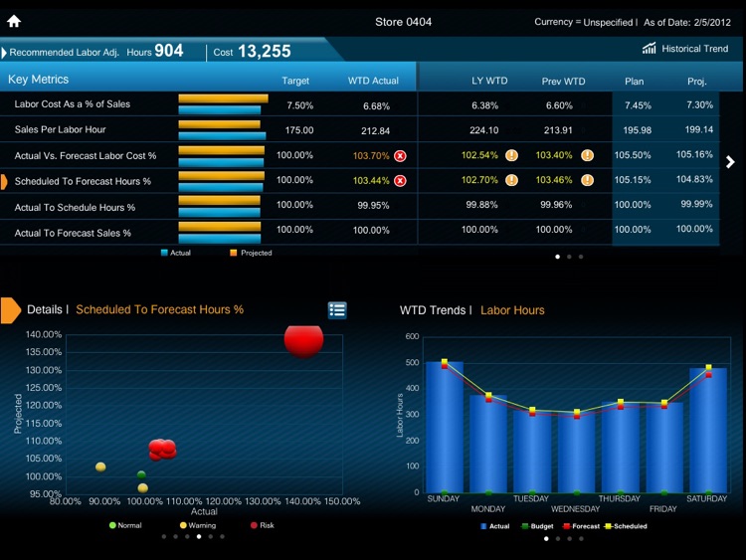Expand the orange Details arrow tab

[x=10, y=310]
